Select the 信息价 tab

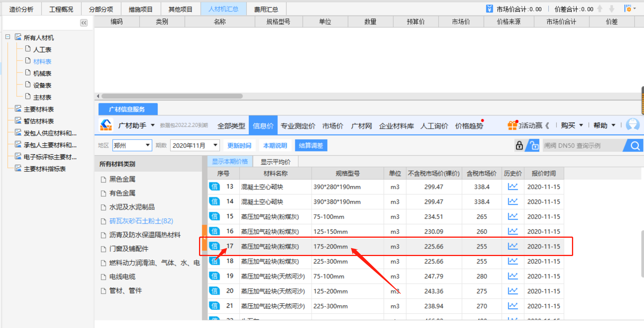pos(263,126)
